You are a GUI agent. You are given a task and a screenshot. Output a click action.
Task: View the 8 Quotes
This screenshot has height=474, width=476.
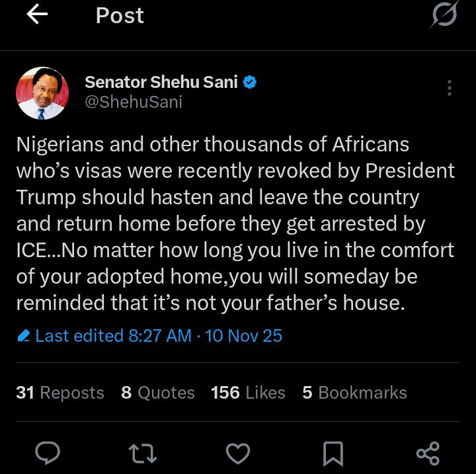click(158, 393)
